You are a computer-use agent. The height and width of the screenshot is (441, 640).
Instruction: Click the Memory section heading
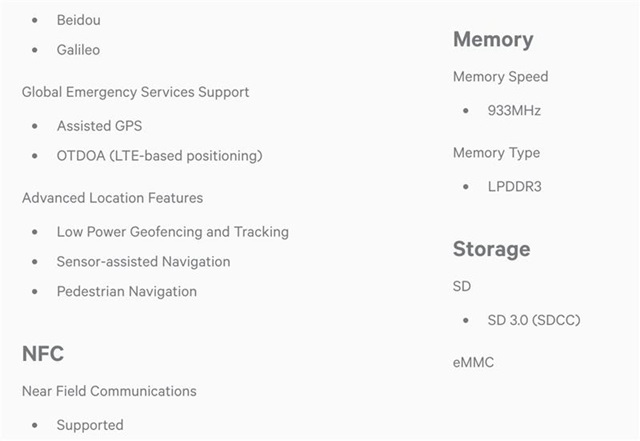tap(493, 40)
